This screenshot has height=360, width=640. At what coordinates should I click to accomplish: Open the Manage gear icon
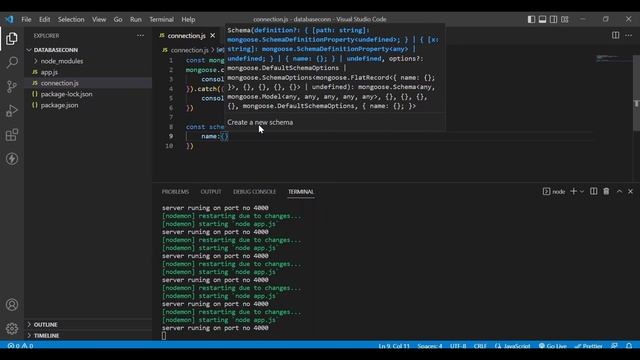click(x=12, y=328)
